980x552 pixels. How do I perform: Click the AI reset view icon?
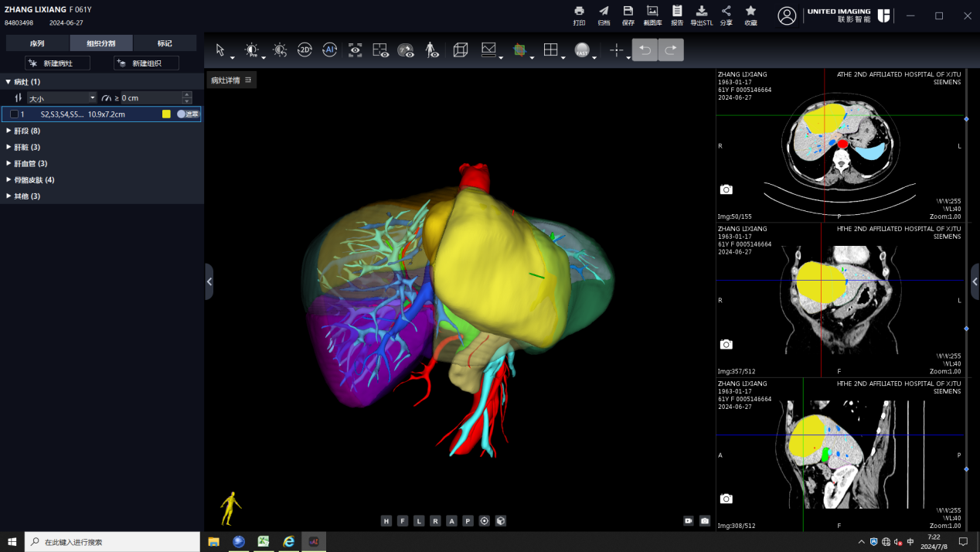329,50
